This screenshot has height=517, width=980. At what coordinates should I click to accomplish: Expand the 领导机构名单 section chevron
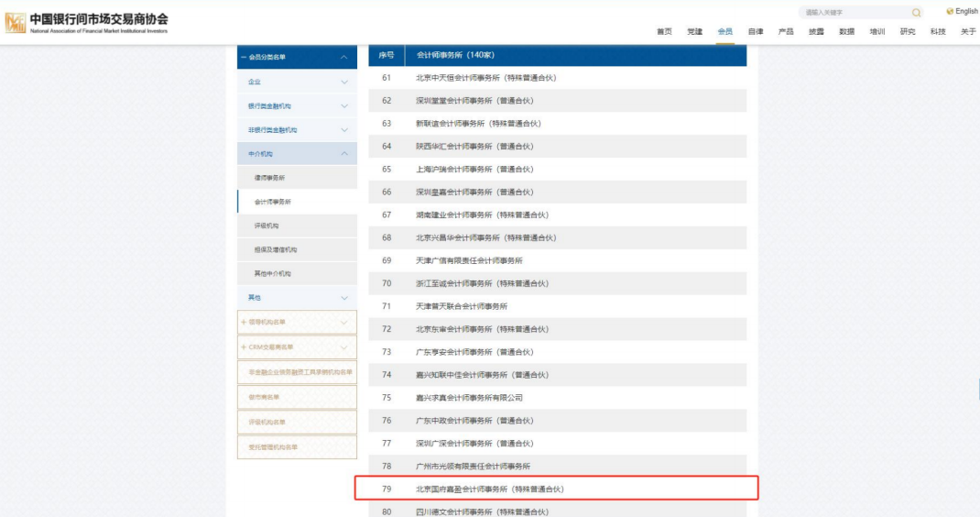[343, 323]
